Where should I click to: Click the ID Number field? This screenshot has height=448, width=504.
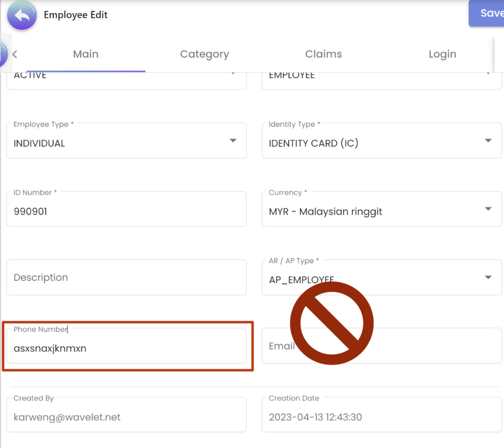pyautogui.click(x=126, y=211)
